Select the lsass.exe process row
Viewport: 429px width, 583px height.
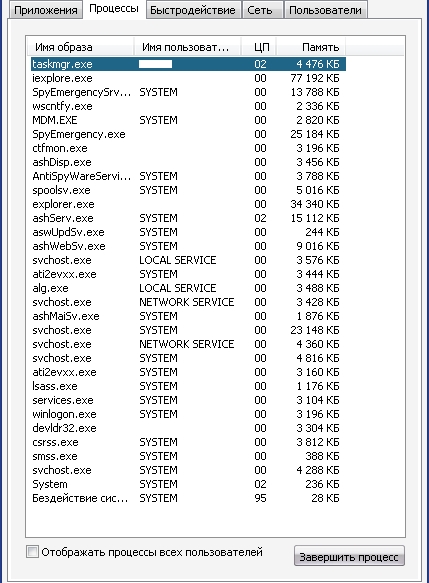188,386
